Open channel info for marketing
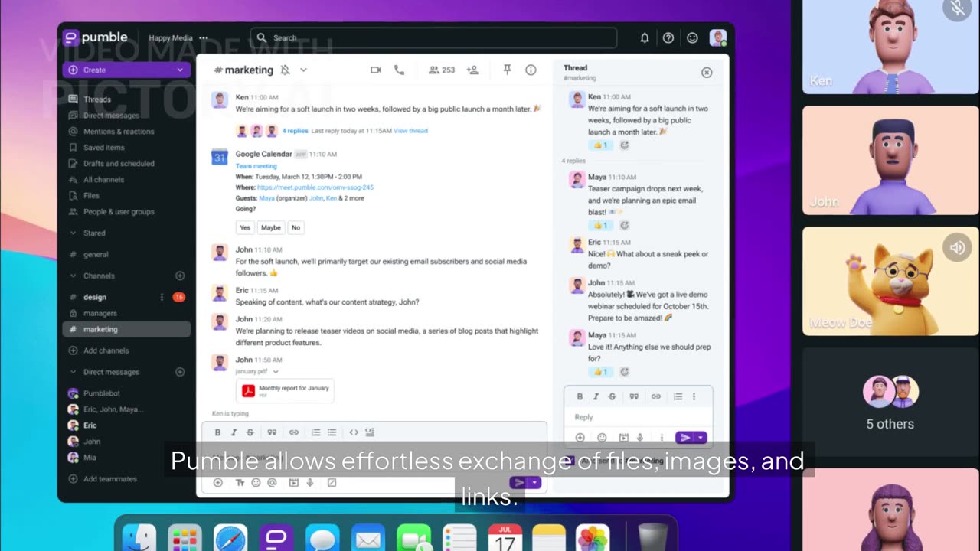Image resolution: width=980 pixels, height=551 pixels. pos(531,70)
